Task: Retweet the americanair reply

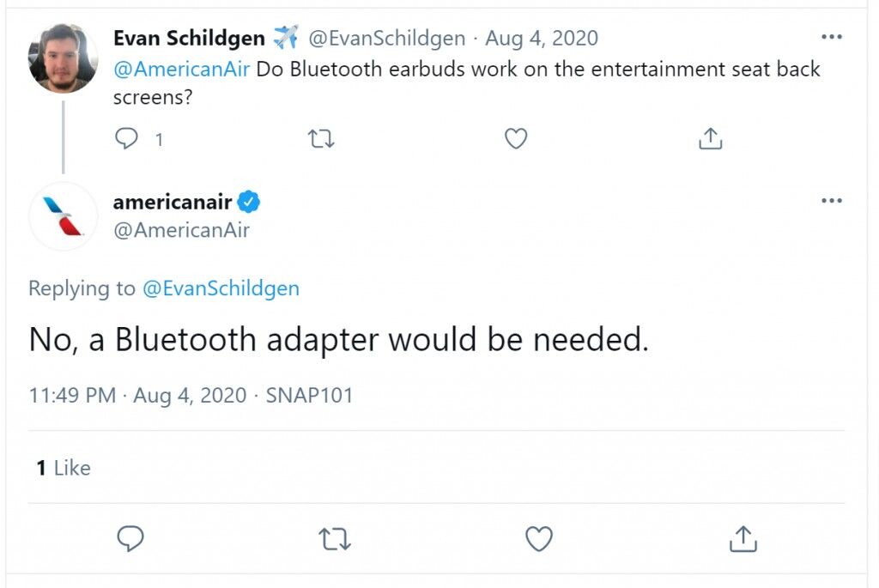Action: tap(335, 539)
